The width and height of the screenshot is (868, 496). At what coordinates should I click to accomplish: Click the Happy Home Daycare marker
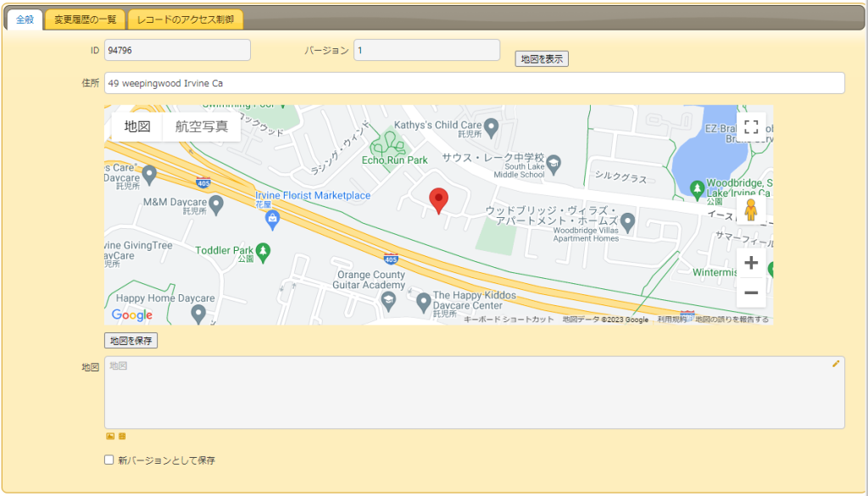(x=198, y=314)
